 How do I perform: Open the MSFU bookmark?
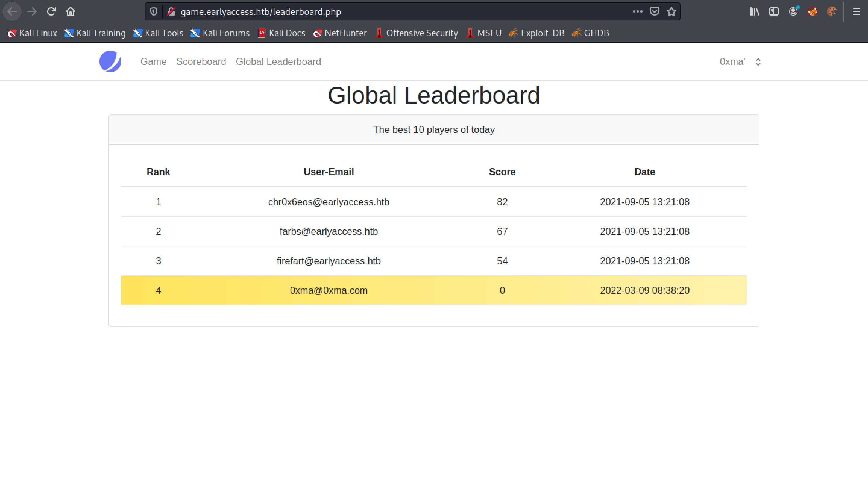pyautogui.click(x=484, y=33)
